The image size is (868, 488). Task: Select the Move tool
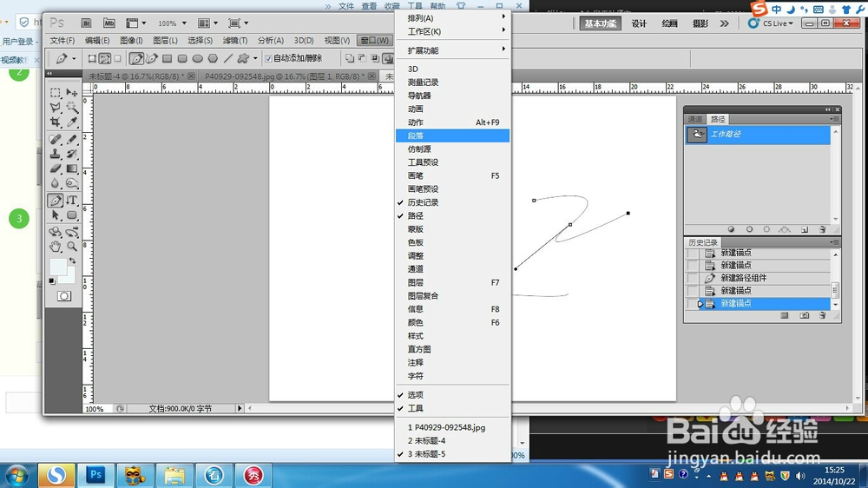pyautogui.click(x=72, y=93)
